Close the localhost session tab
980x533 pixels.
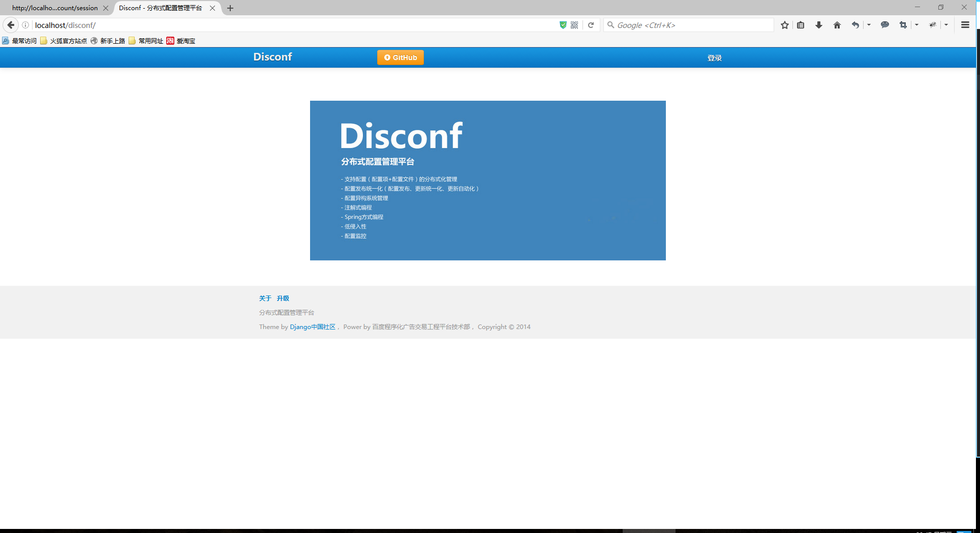pos(106,8)
